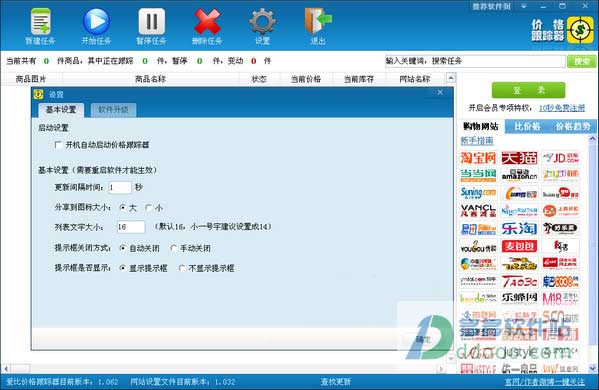599x390 pixels.
Task: Select the 小 icon size radio button
Action: pos(149,207)
